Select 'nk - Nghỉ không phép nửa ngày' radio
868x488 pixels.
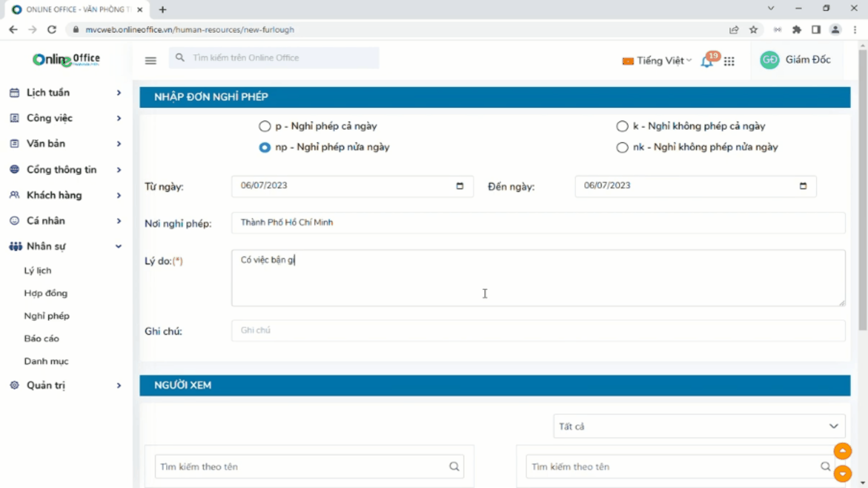[x=623, y=147]
